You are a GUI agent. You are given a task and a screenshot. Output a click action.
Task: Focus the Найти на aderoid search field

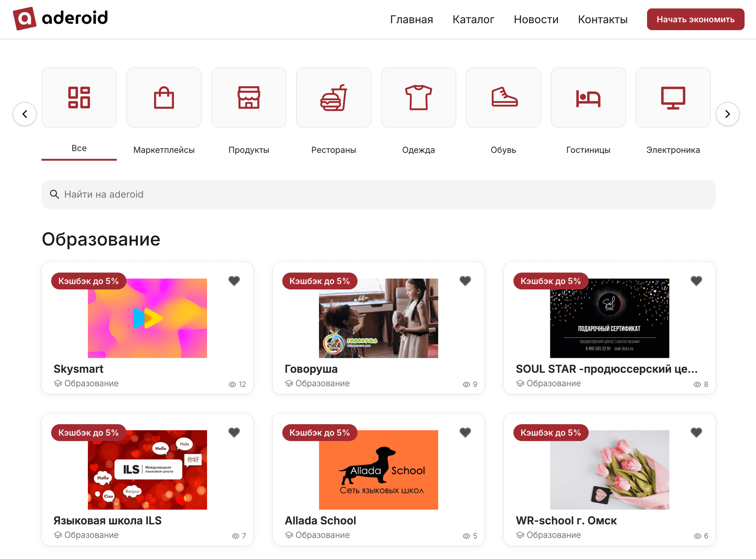point(378,194)
